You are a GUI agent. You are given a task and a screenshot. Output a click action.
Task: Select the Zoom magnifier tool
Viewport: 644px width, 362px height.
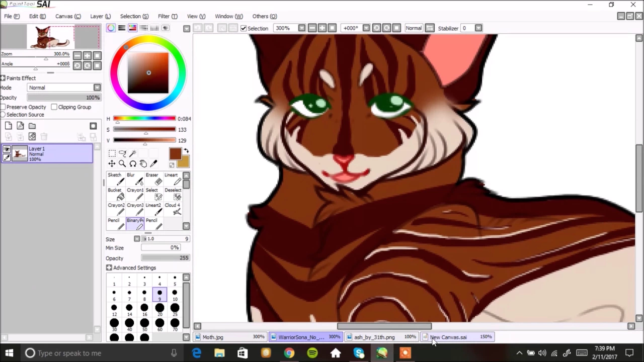point(122,164)
